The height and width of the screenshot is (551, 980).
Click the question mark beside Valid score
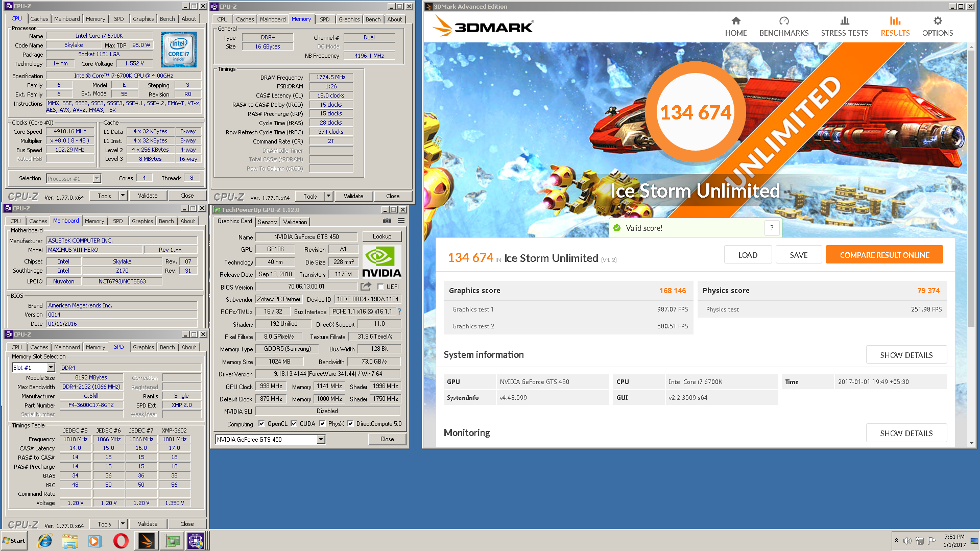click(772, 228)
